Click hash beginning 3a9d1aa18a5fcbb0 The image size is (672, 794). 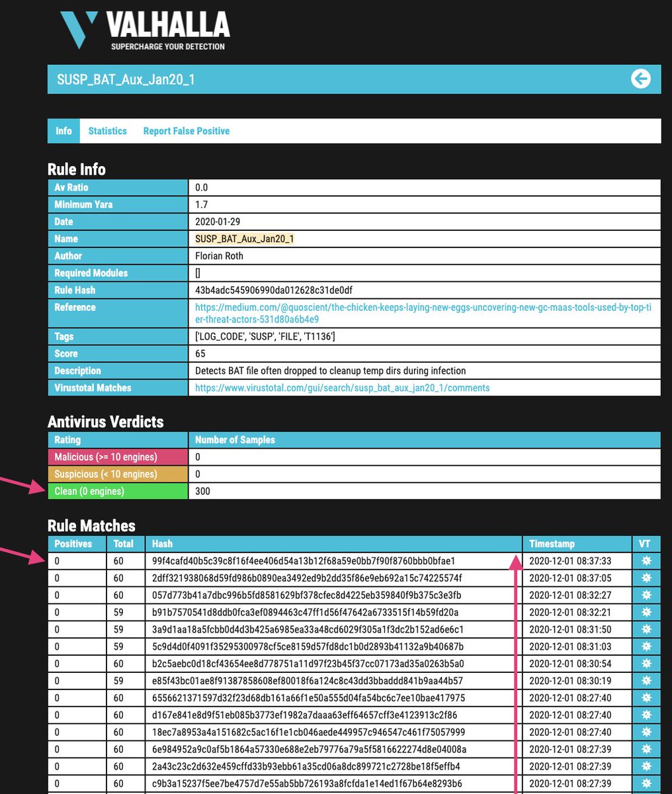tap(308, 630)
